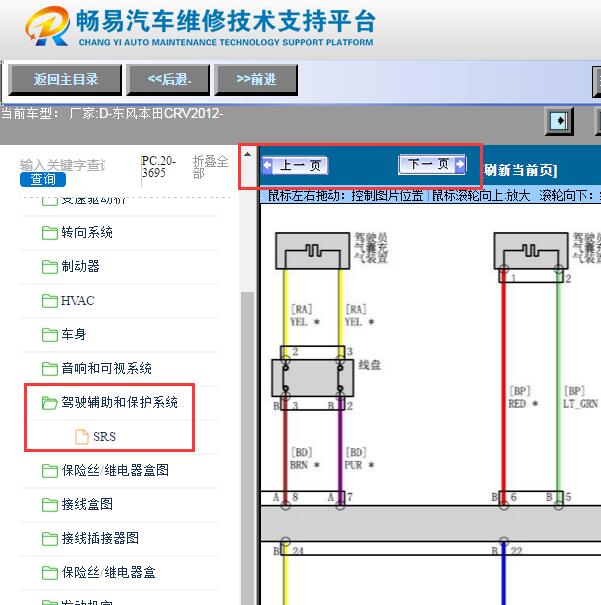Open previous page with 上一页 button
The image size is (601, 605).
295,166
